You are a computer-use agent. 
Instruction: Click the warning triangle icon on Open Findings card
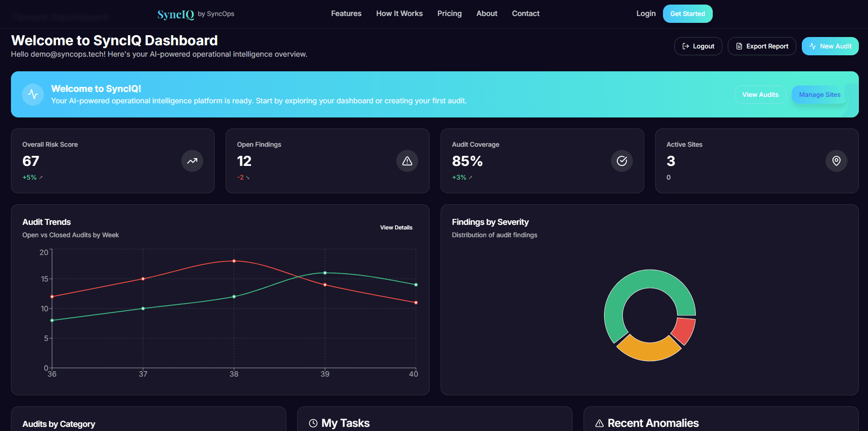[407, 161]
